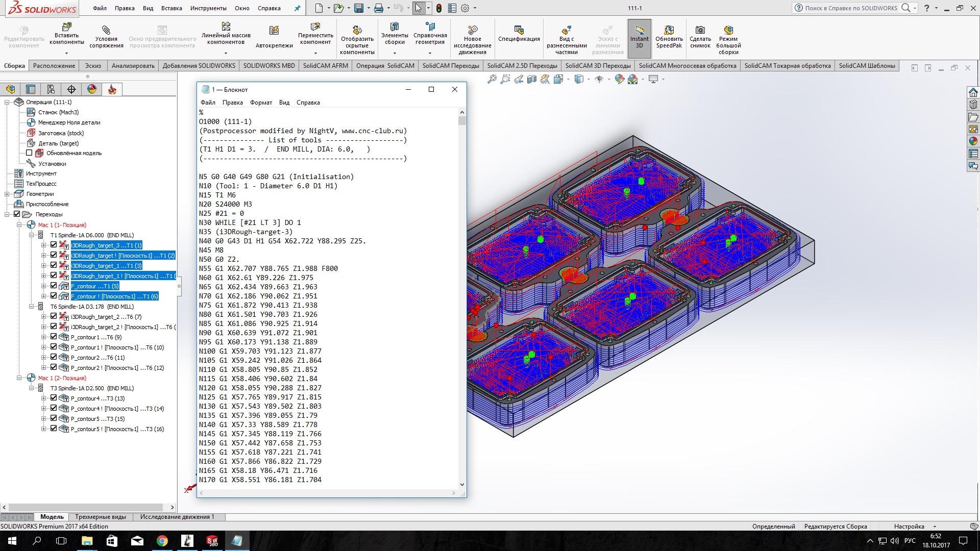Toggle Обновлённая модель checkbox
The image size is (980, 551).
(29, 153)
